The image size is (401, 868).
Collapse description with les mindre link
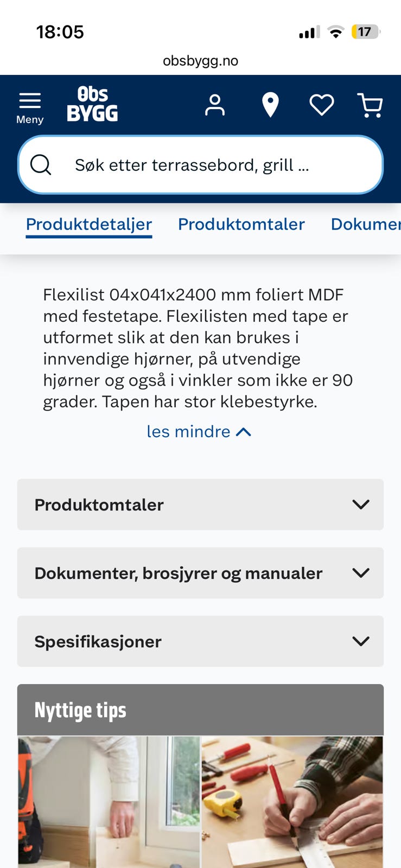199,432
